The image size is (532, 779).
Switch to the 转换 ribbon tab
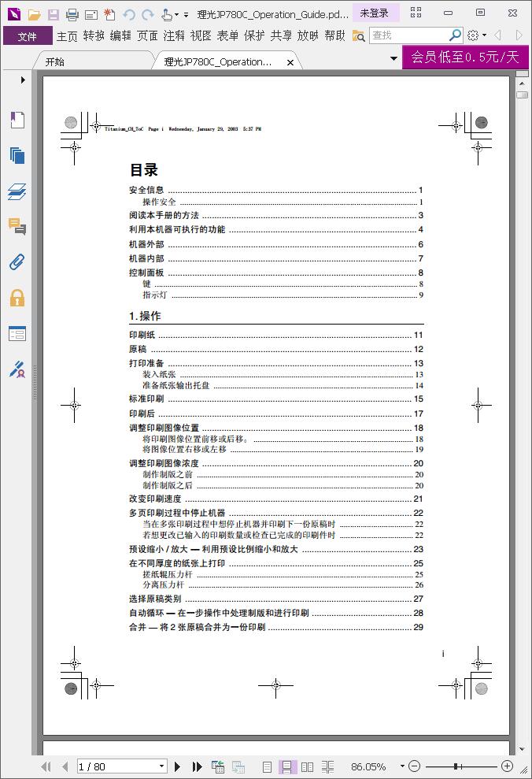tap(94, 35)
